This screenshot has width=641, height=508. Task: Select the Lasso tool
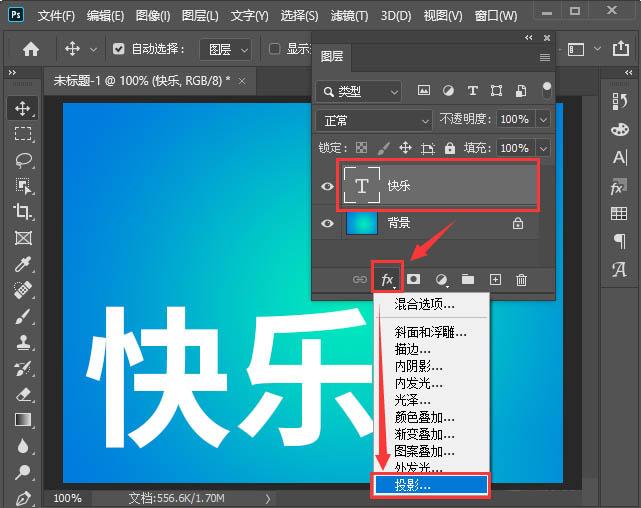tap(23, 160)
